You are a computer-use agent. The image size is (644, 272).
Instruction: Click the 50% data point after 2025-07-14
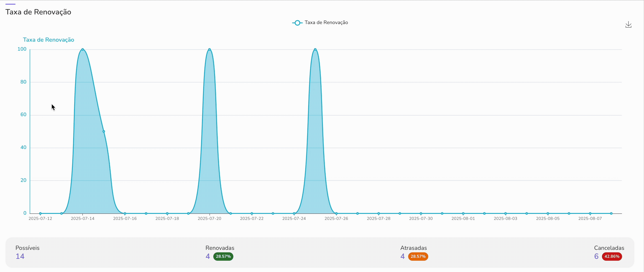[104, 131]
